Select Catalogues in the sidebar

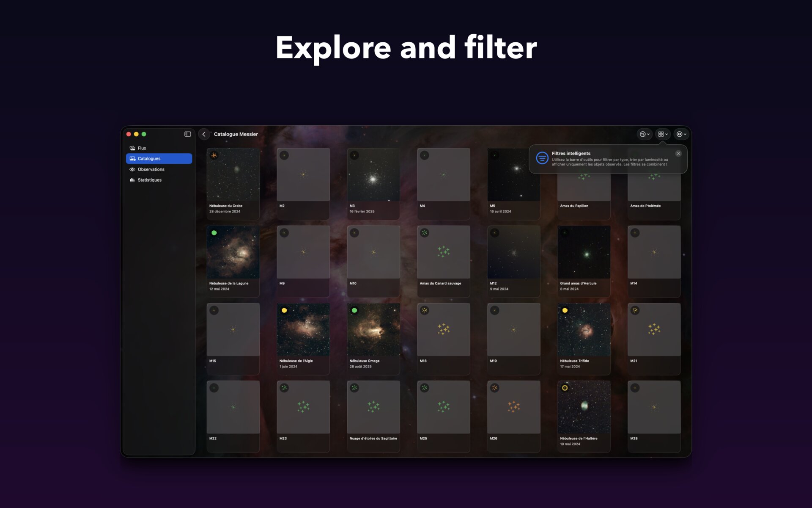(x=159, y=159)
